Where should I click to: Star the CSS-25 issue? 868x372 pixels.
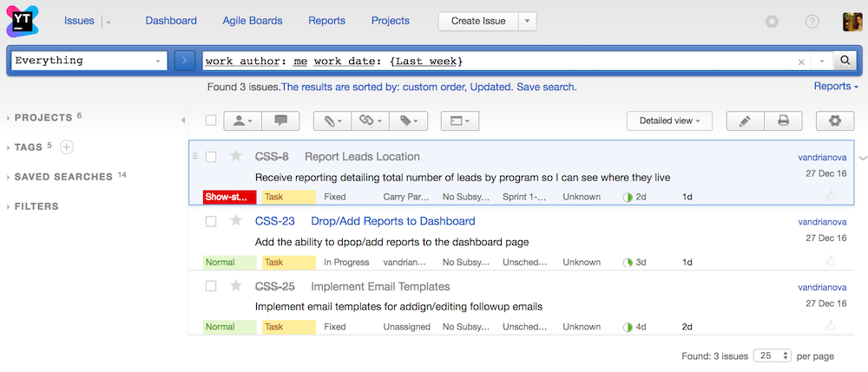(x=236, y=286)
